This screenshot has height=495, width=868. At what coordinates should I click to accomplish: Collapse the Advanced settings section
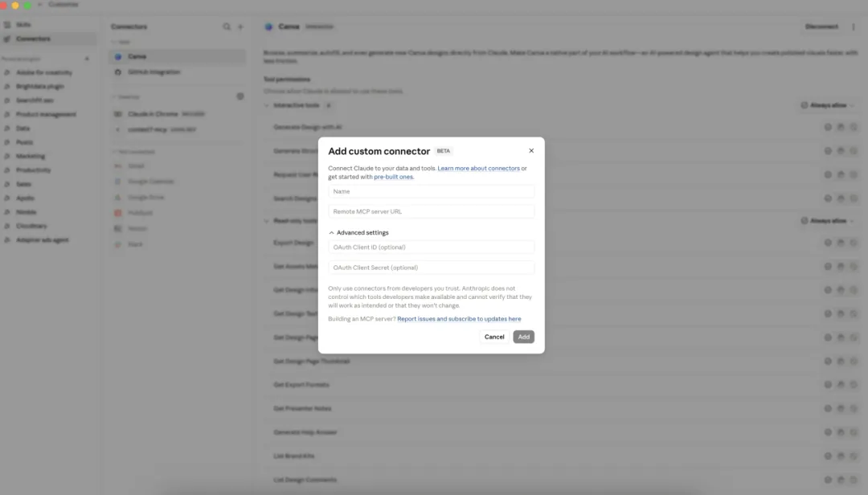pos(358,232)
